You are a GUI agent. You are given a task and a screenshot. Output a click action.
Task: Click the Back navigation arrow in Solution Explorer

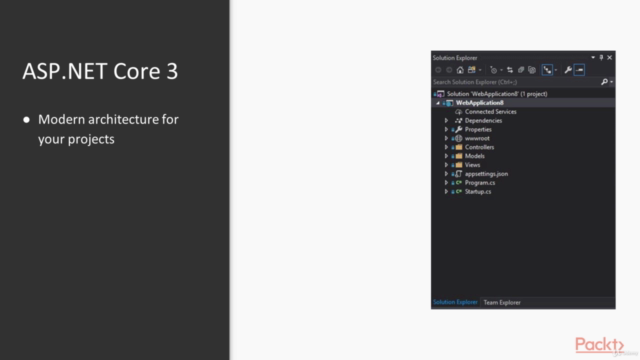438,70
